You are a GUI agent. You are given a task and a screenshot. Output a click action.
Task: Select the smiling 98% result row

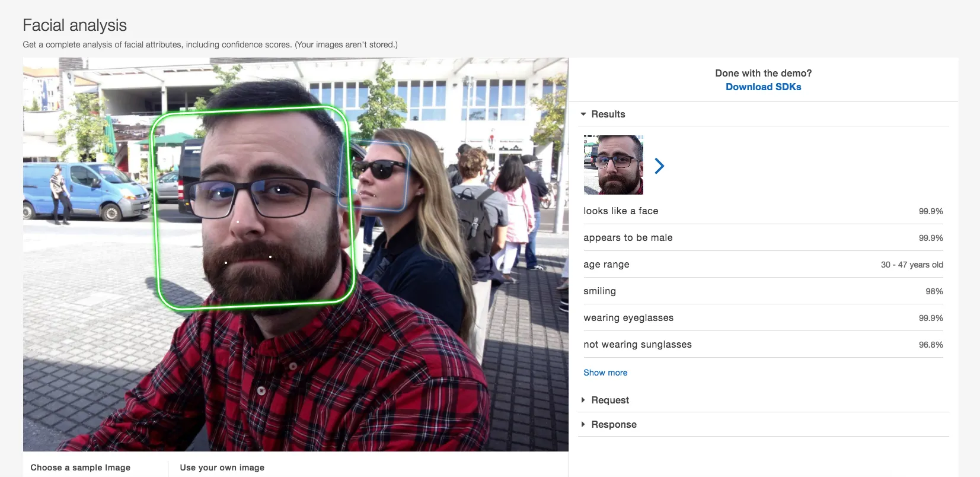coord(762,291)
